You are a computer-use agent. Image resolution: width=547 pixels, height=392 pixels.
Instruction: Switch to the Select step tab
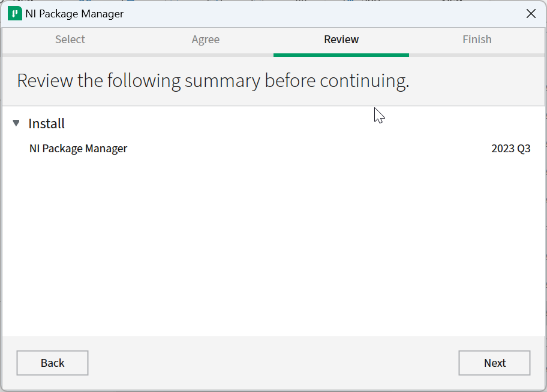(x=70, y=40)
